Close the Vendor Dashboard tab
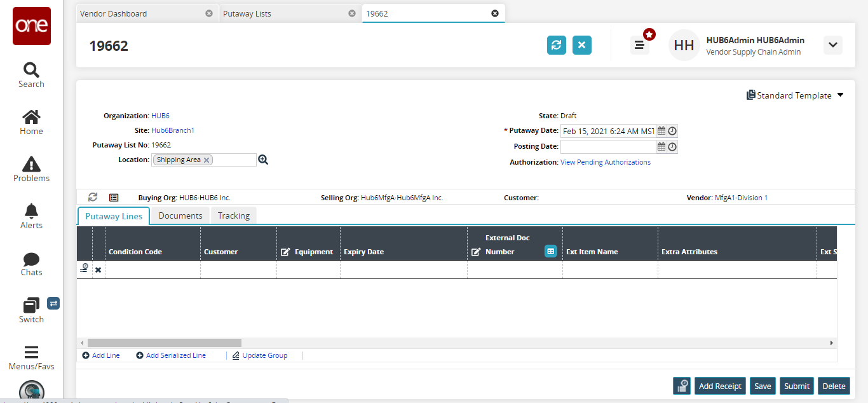Screen dimensions: 868x403 click(x=209, y=13)
